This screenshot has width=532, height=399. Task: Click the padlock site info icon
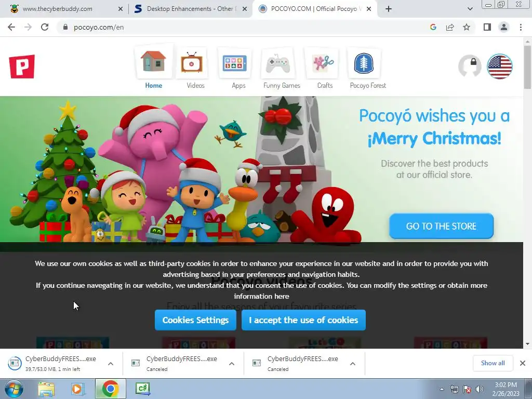pos(65,27)
